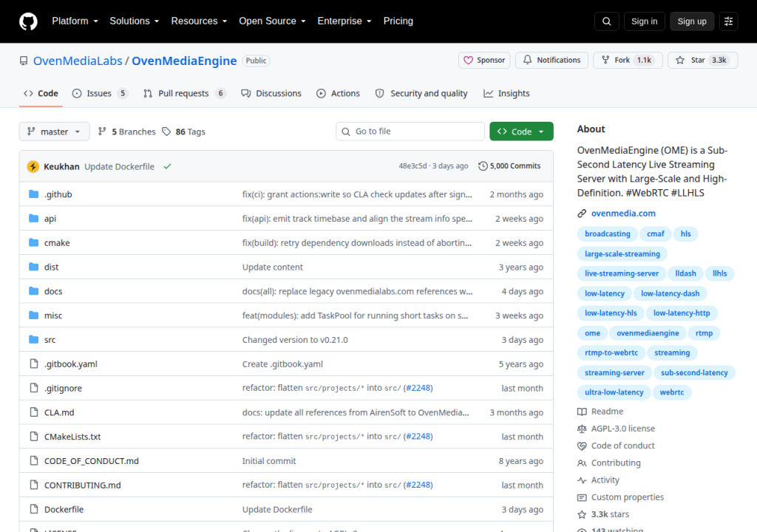Click the GitHub logo icon

(28, 21)
